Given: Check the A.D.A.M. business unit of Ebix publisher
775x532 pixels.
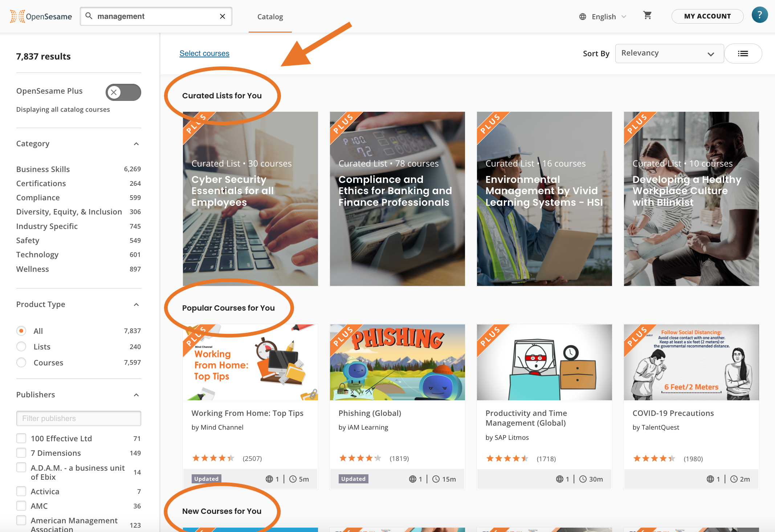Looking at the screenshot, I should 21,467.
